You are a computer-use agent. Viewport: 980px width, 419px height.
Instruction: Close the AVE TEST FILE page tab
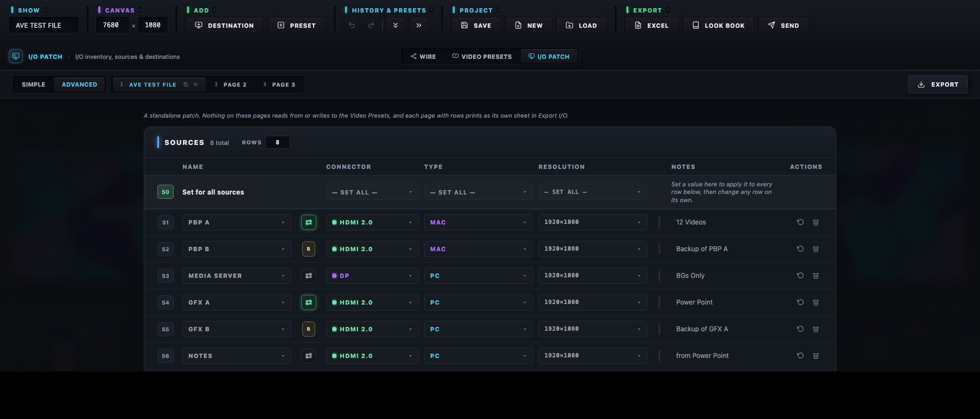(195, 84)
